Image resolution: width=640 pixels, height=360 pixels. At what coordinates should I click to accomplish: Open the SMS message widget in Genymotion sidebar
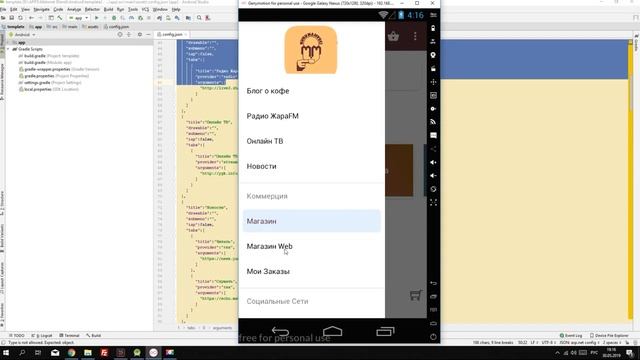pos(433,135)
